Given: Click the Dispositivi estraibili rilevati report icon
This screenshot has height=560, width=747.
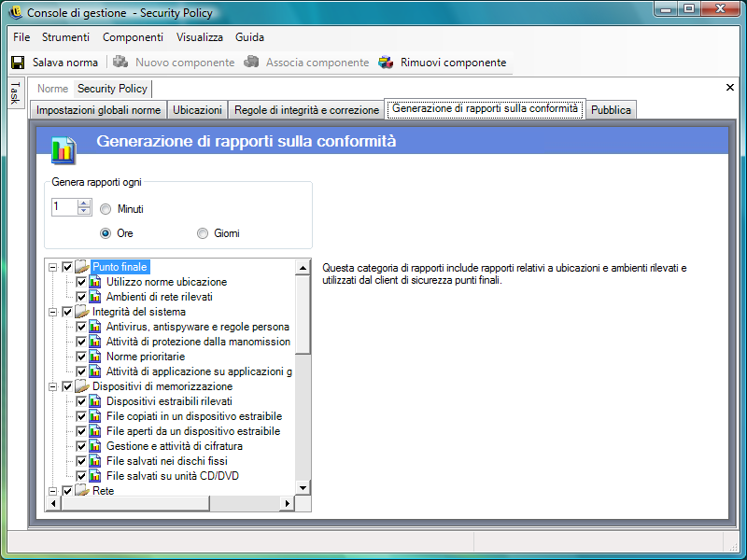Looking at the screenshot, I should [x=95, y=401].
